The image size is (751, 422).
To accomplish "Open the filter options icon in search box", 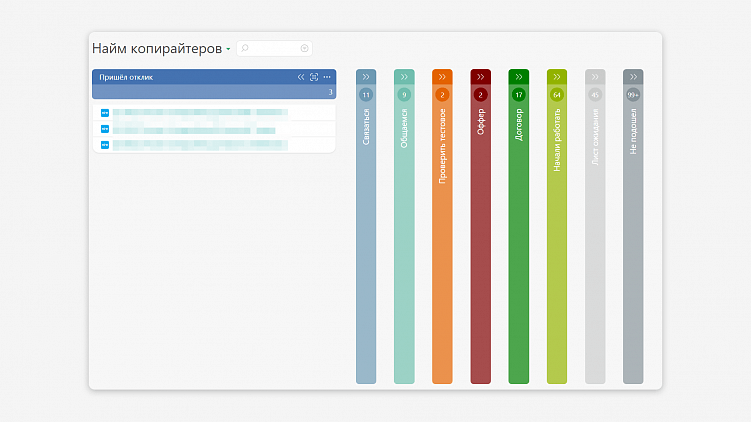I will 305,48.
